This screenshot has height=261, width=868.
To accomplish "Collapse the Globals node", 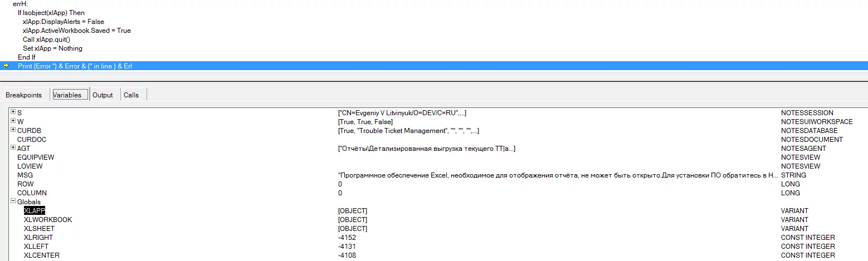I will [13, 201].
